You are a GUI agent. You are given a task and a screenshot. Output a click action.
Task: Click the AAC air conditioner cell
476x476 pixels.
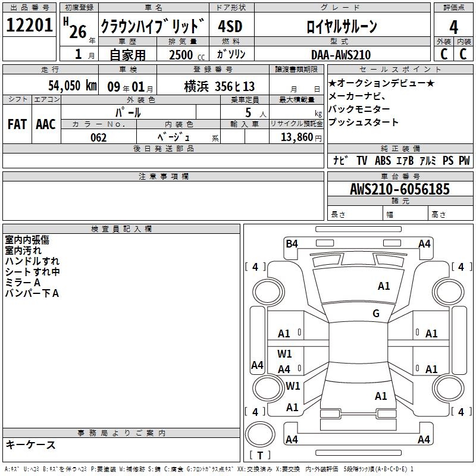click(x=46, y=124)
